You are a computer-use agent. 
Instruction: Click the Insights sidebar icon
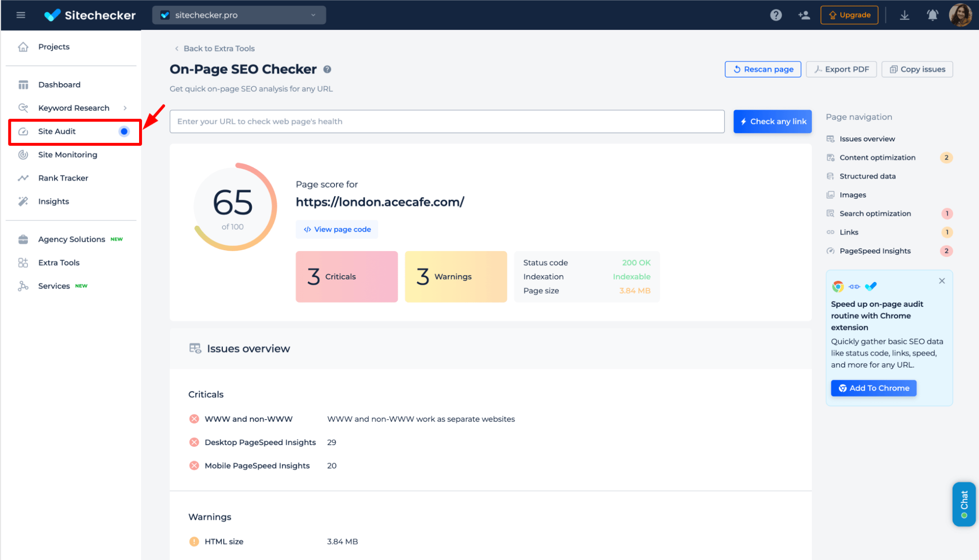pos(23,201)
